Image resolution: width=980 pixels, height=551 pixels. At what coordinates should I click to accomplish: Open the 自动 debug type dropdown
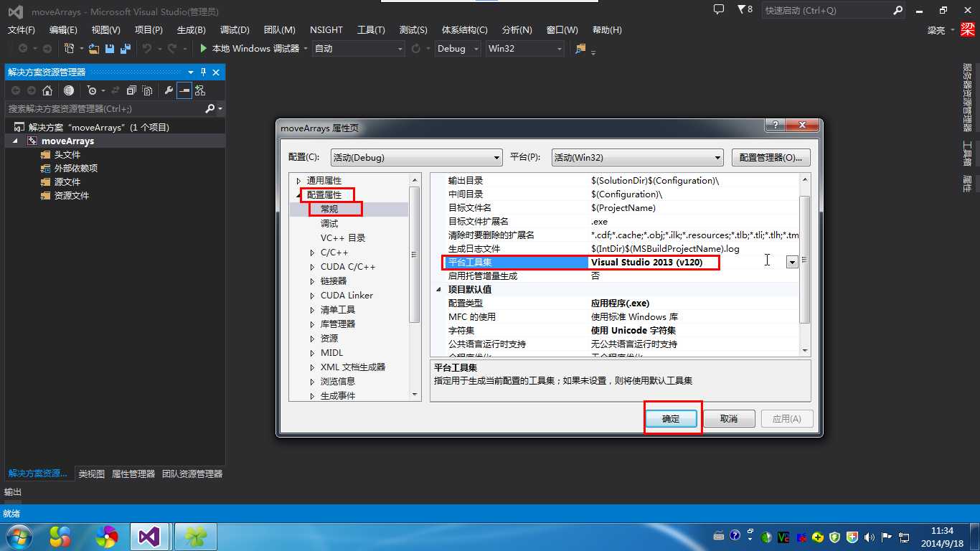pyautogui.click(x=359, y=48)
